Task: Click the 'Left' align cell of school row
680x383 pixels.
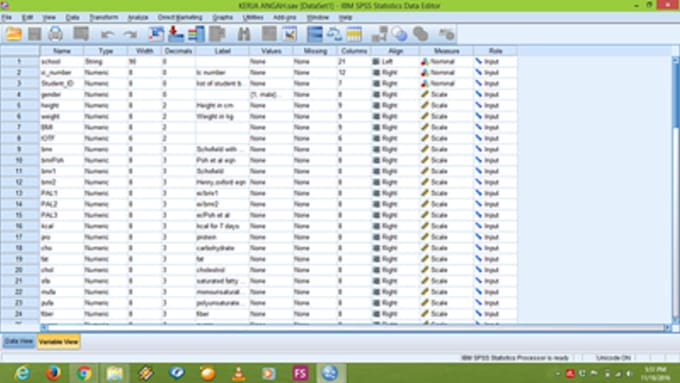Action: pos(395,62)
